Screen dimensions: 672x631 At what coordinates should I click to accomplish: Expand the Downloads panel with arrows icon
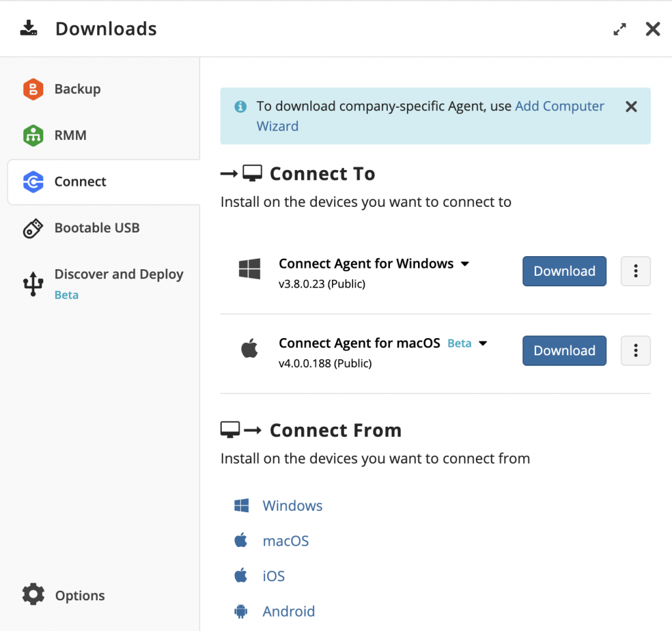(619, 29)
